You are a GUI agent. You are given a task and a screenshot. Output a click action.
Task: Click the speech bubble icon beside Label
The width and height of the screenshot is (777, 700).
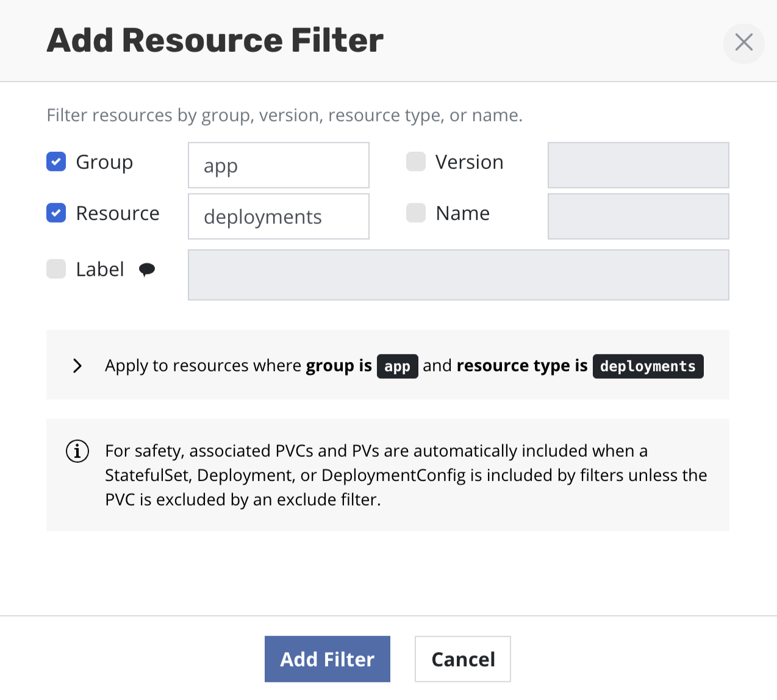pos(146,269)
